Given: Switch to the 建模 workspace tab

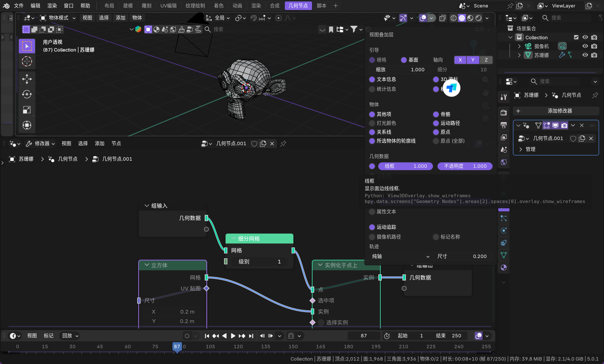Looking at the screenshot, I should [x=128, y=6].
